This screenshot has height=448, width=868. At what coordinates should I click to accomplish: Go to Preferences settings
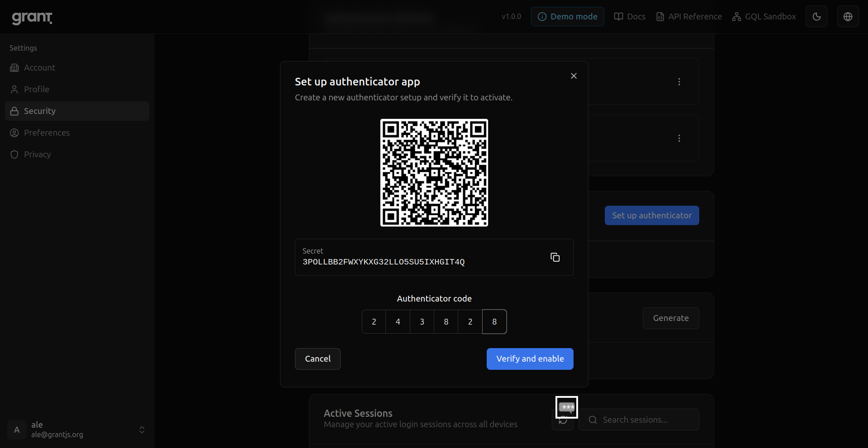click(77, 133)
